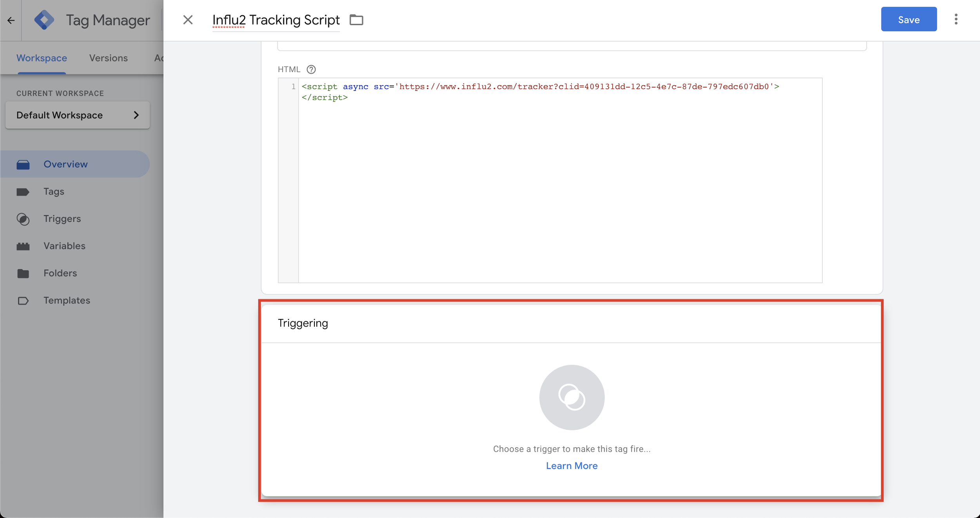Click the HTML help question mark icon
The height and width of the screenshot is (518, 980).
pyautogui.click(x=311, y=70)
